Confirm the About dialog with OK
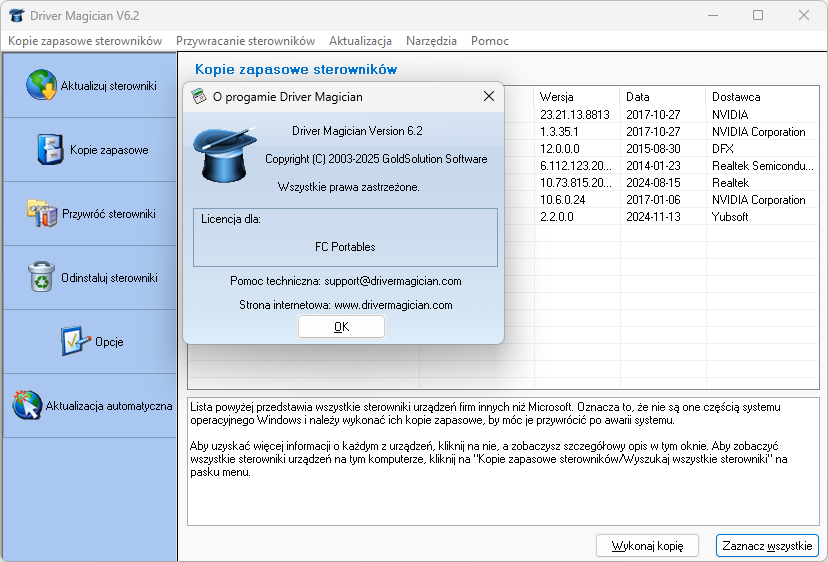 coord(341,326)
